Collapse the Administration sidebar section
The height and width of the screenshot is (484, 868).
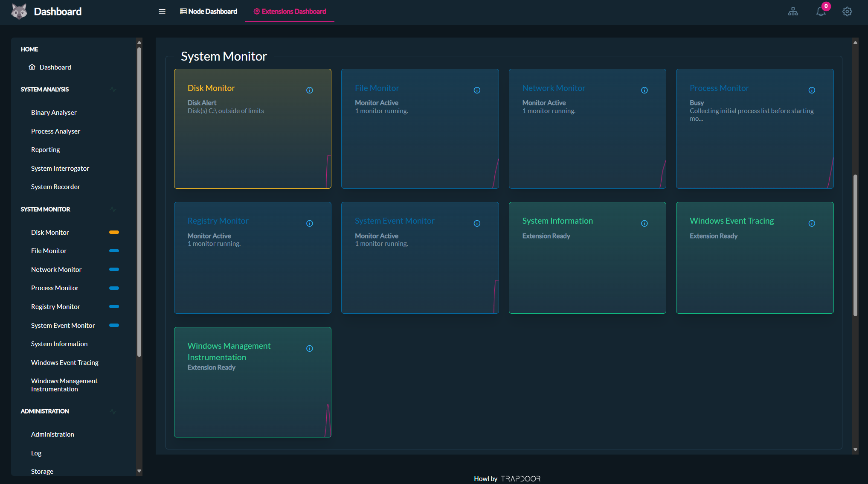[113, 411]
